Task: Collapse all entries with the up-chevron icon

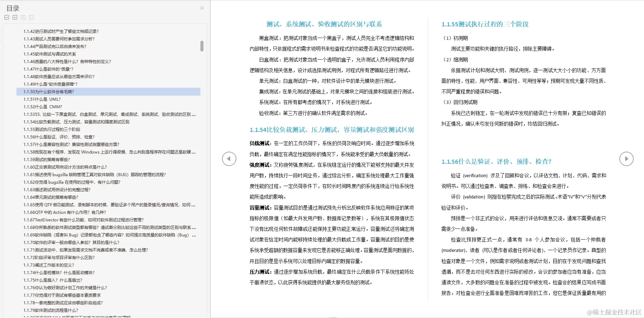Action: pyautogui.click(x=15, y=17)
